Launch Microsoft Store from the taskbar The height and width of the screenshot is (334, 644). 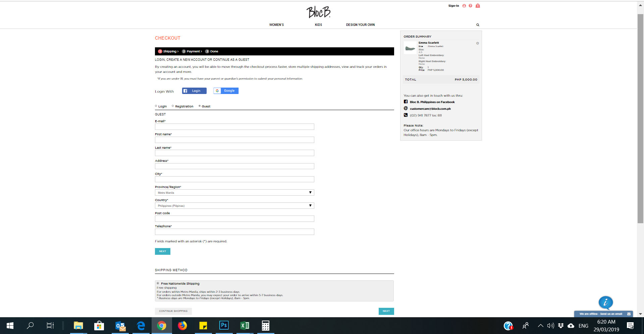pos(99,326)
